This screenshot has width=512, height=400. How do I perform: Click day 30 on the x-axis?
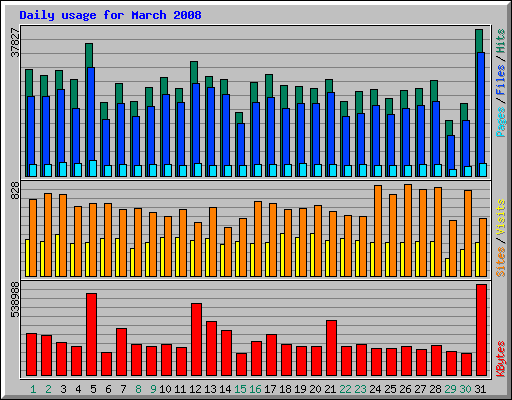pos(465,389)
